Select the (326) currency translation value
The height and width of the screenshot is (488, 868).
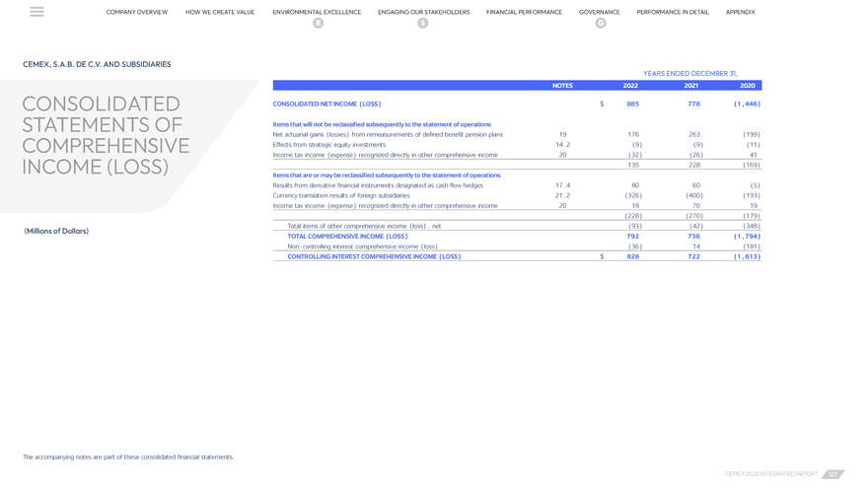coord(633,195)
